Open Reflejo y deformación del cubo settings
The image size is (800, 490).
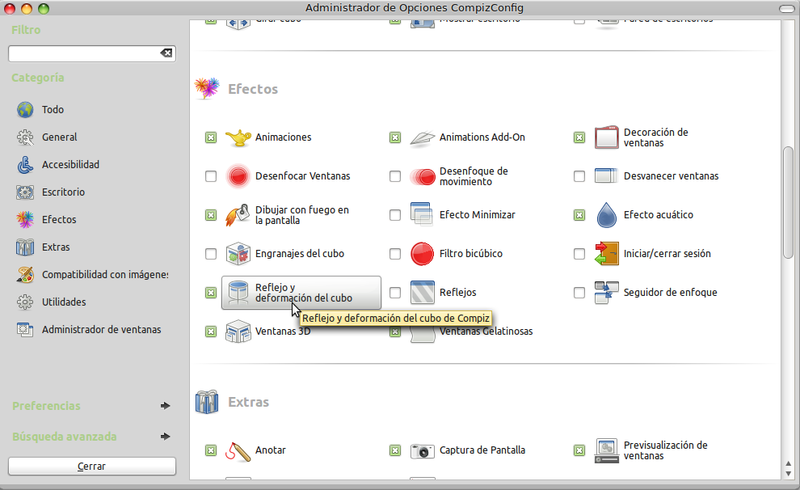(301, 293)
